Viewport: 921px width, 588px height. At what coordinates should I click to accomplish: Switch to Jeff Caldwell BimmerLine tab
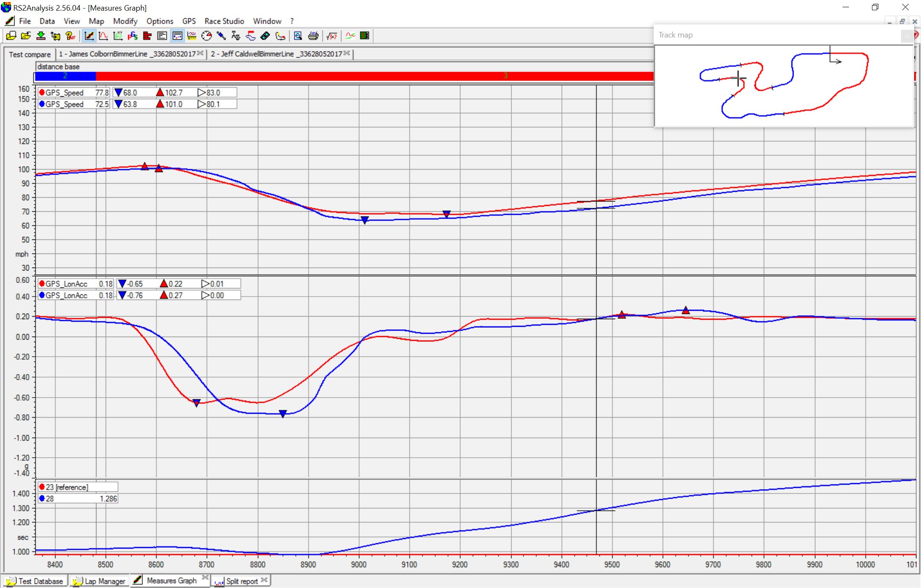(276, 54)
